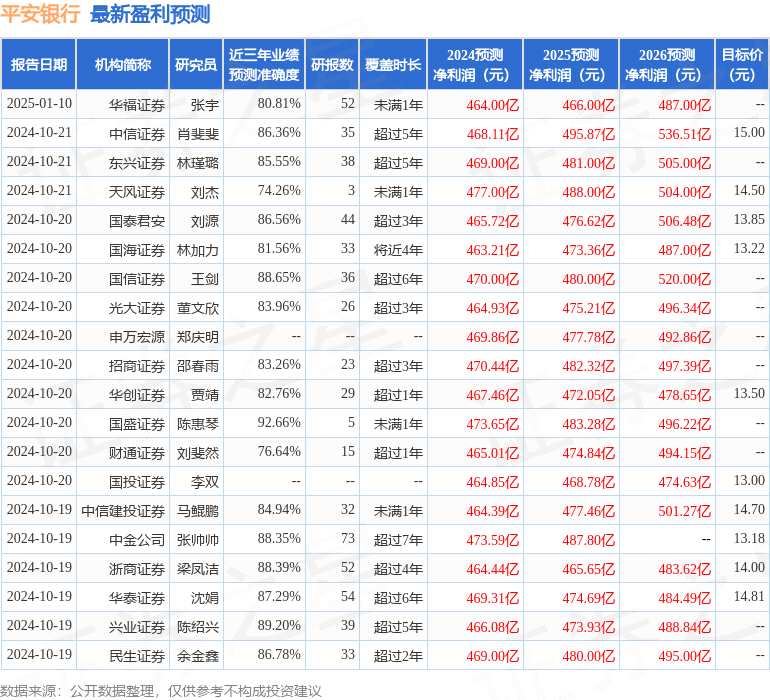Click the 2024预测净利润 header
The image size is (770, 700).
tap(475, 64)
